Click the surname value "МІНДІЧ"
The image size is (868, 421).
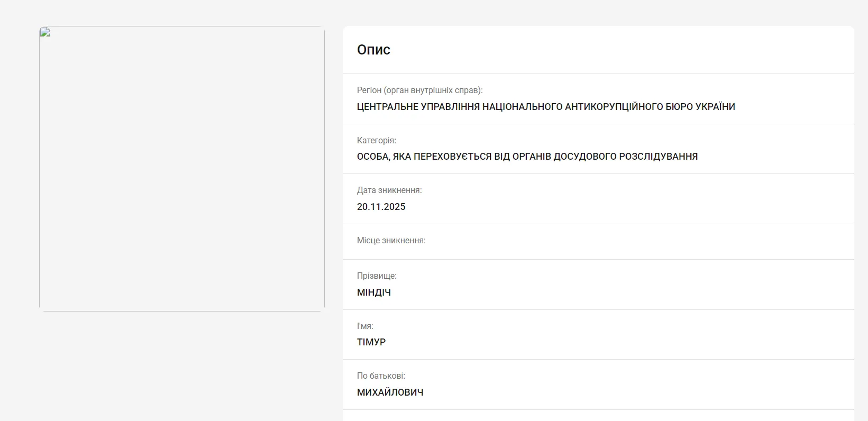373,292
